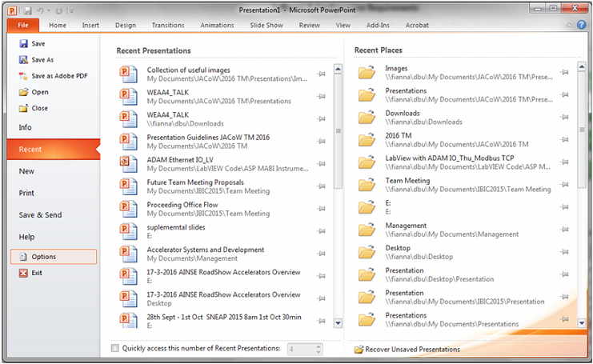Minimize the ribbon with the caret icon
The height and width of the screenshot is (364, 593).
[569, 26]
